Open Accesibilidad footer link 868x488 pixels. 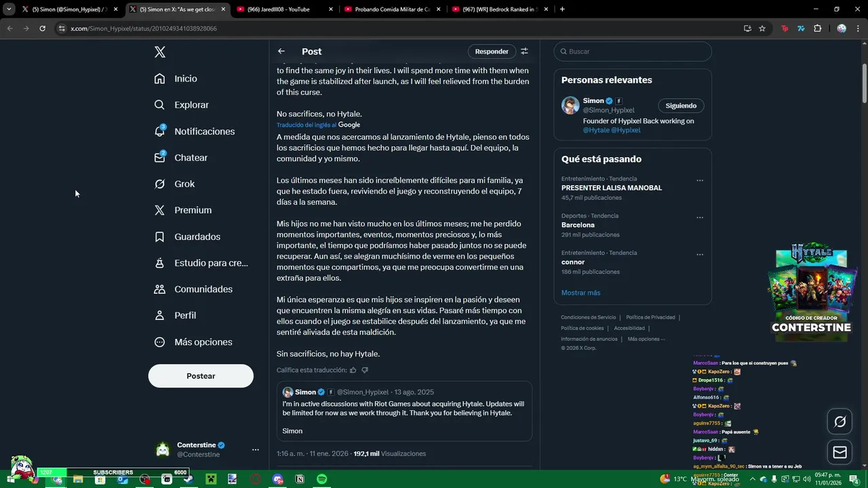(629, 328)
